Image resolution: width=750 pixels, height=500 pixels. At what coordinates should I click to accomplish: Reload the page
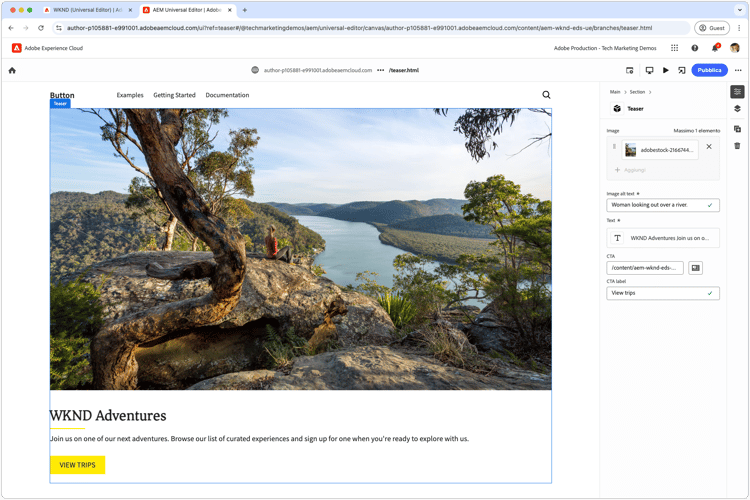[x=41, y=28]
